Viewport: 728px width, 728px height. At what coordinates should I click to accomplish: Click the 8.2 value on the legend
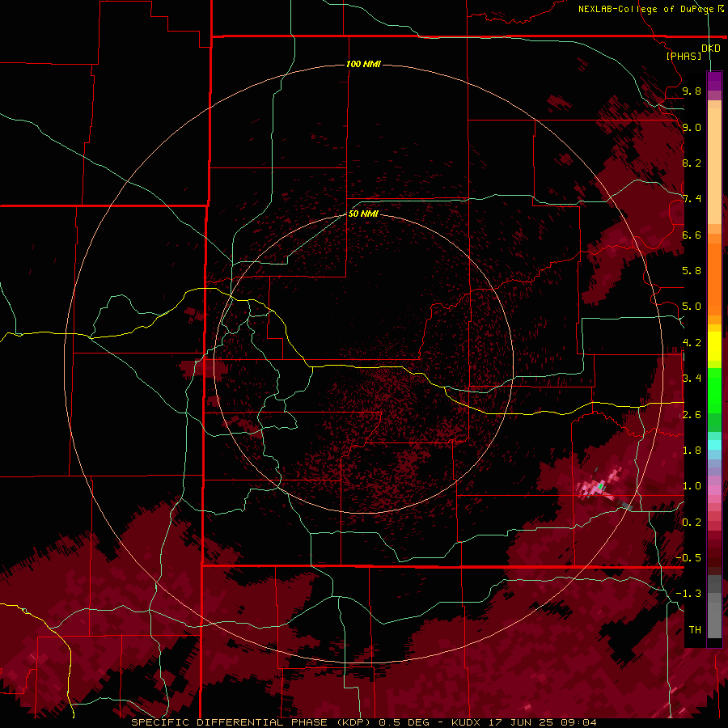tap(692, 163)
